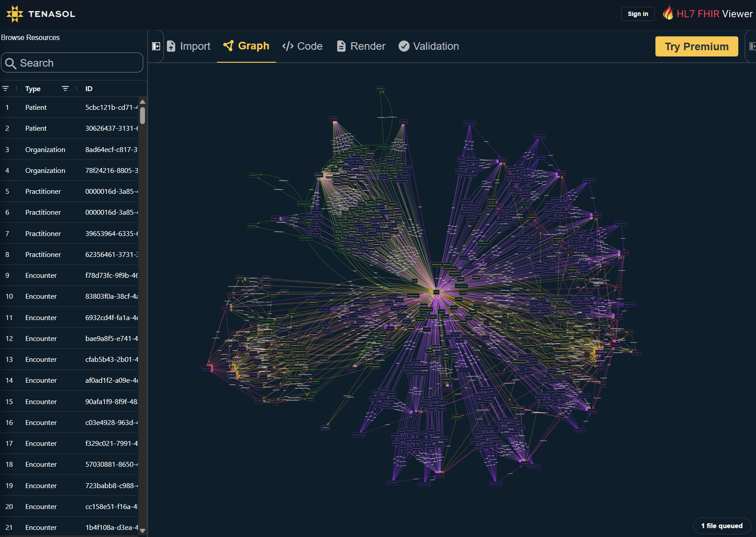
Task: Click the Render document icon
Action: 341,46
